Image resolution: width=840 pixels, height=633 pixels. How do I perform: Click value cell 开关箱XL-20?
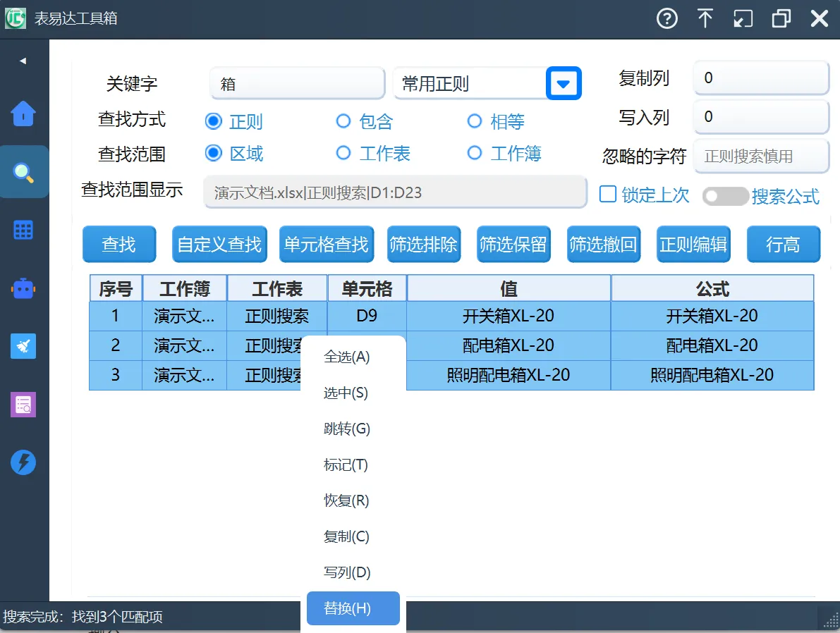pyautogui.click(x=509, y=316)
